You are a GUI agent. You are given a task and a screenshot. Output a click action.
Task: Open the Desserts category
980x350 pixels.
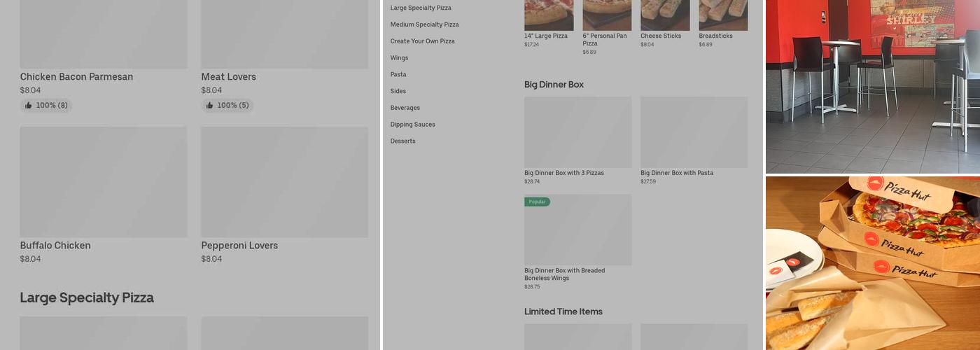coord(403,141)
